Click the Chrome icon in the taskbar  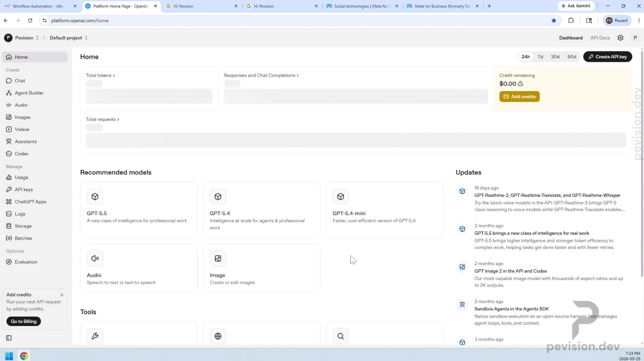pos(24,356)
